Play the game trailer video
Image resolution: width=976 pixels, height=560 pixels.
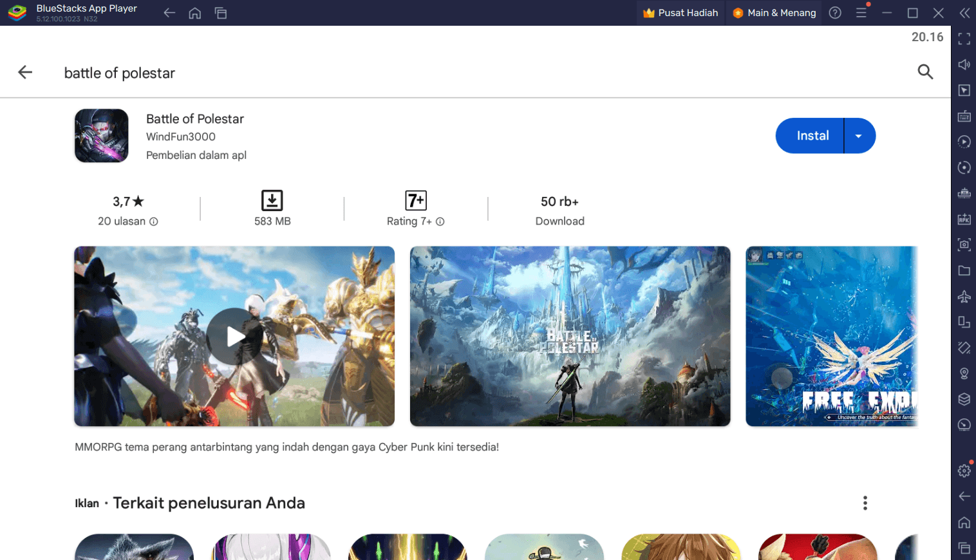(234, 336)
